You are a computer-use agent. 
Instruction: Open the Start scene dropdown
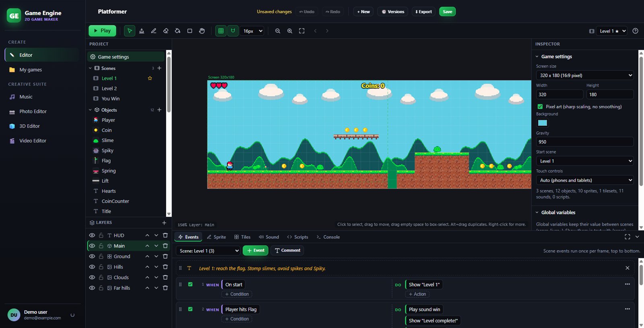pos(585,161)
